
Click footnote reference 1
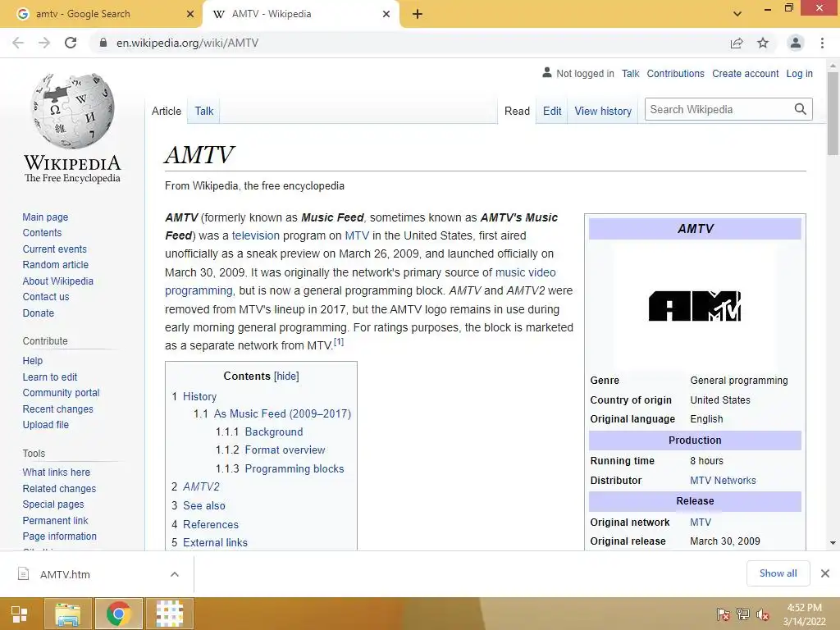339,342
